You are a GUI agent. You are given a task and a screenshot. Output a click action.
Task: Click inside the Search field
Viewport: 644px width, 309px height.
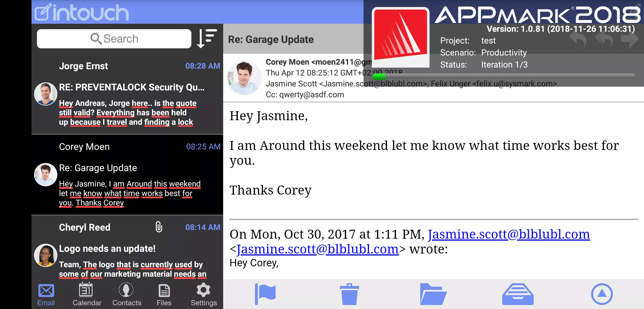click(x=114, y=39)
